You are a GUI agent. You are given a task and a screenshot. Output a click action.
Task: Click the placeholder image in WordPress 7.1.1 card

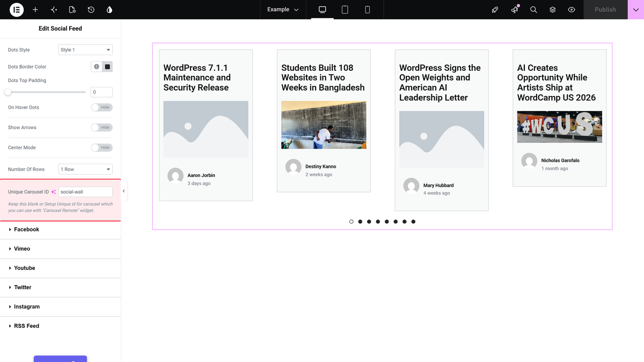(x=206, y=129)
